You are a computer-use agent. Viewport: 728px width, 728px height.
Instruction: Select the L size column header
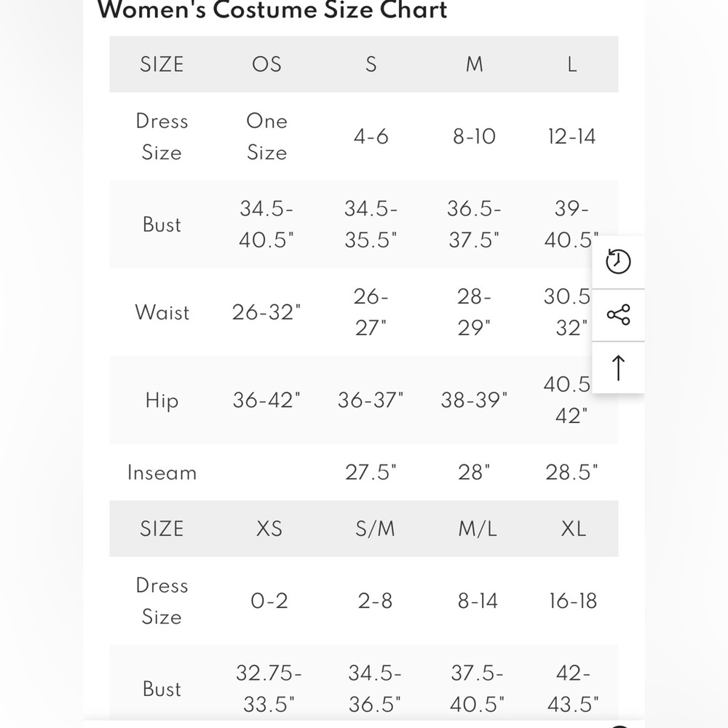click(x=572, y=64)
